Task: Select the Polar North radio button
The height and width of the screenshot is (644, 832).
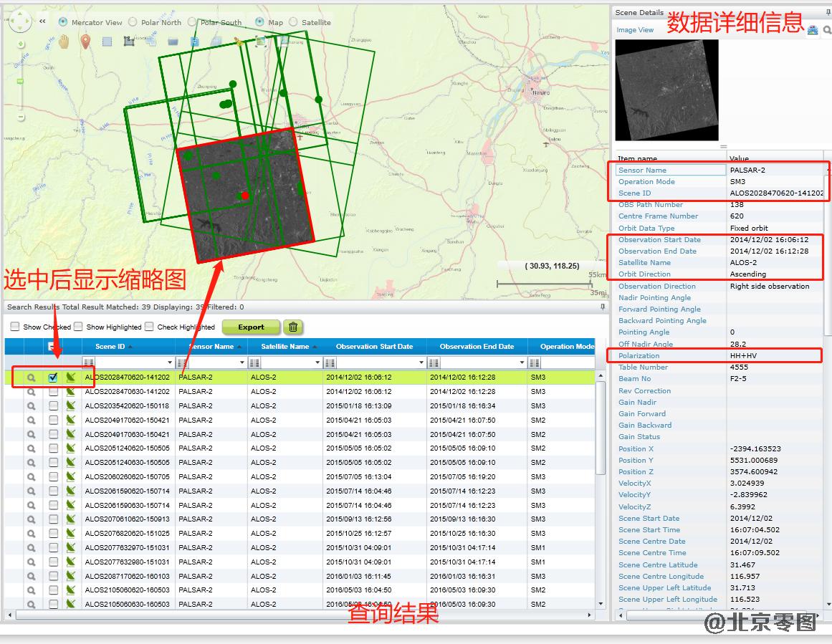Action: (133, 22)
